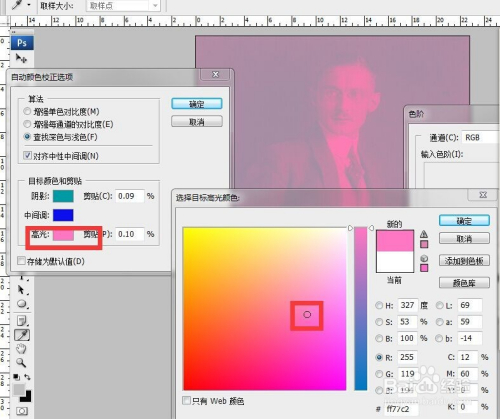This screenshot has width=500, height=419.
Task: Select the Notes tool
Action: tap(22, 321)
